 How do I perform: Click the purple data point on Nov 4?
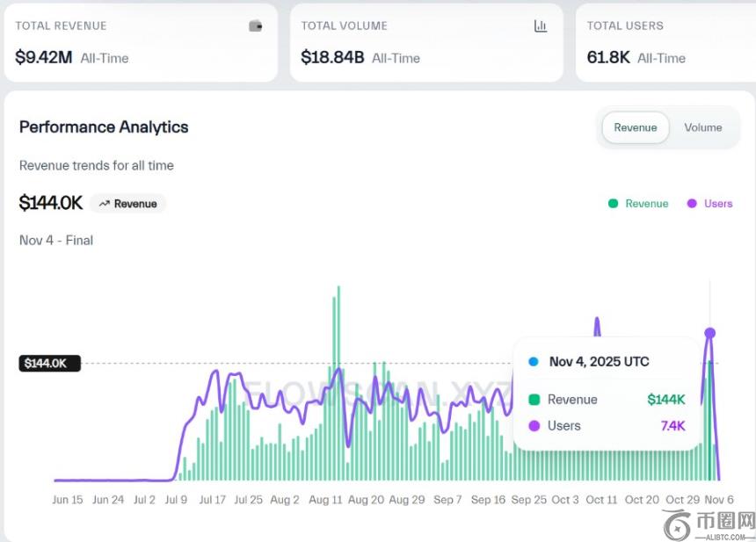coord(710,333)
